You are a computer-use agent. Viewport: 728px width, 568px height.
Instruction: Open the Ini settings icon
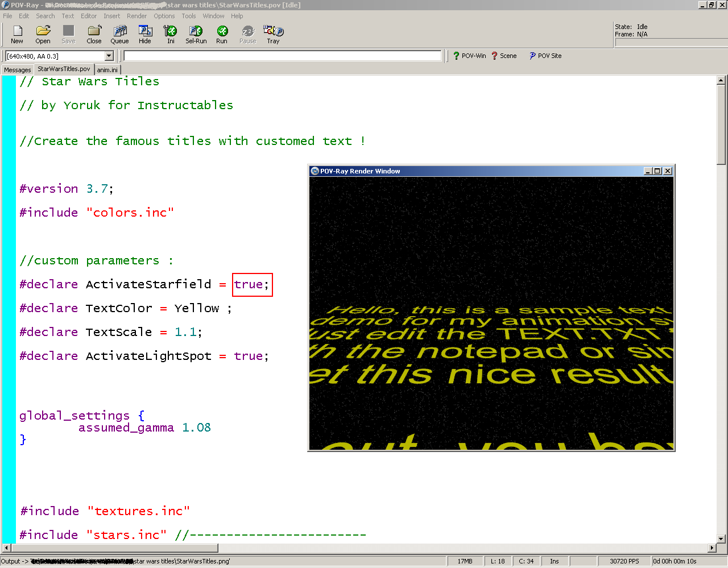click(171, 34)
